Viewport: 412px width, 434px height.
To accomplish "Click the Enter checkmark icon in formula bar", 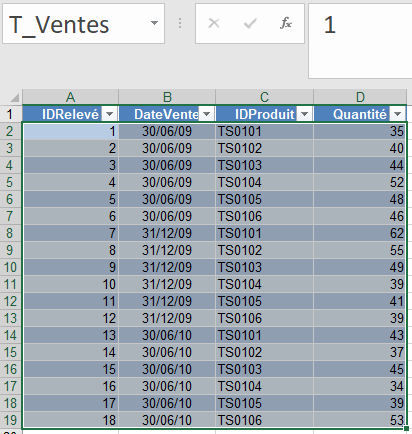I will pyautogui.click(x=250, y=23).
